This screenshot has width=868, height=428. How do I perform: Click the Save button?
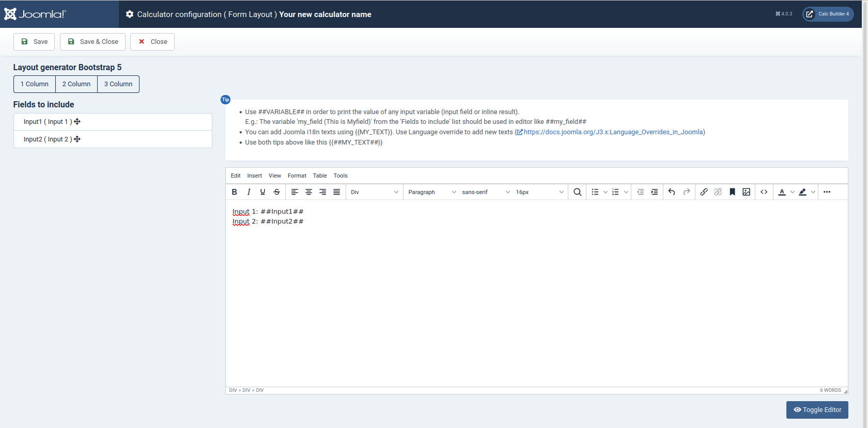pyautogui.click(x=34, y=42)
